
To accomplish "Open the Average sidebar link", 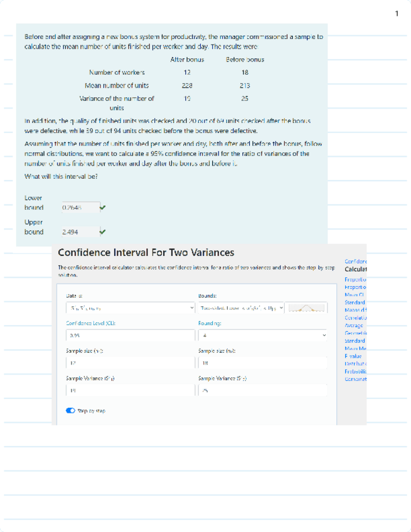I will [354, 326].
